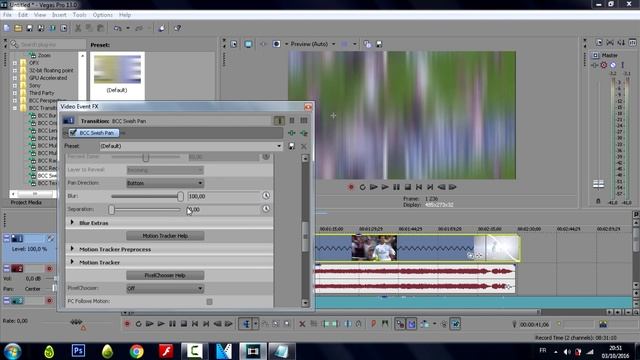
Task: Open the Insert menu
Action: click(x=59, y=15)
